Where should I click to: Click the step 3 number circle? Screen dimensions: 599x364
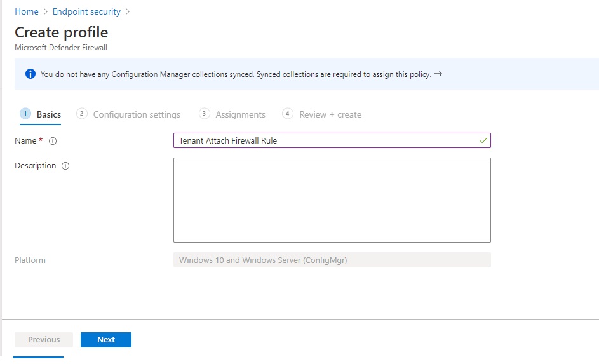coord(204,114)
